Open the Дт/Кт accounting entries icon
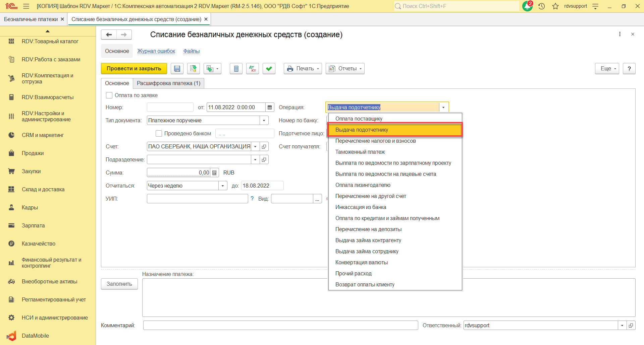Image resolution: width=644 pixels, height=345 pixels. click(x=252, y=69)
